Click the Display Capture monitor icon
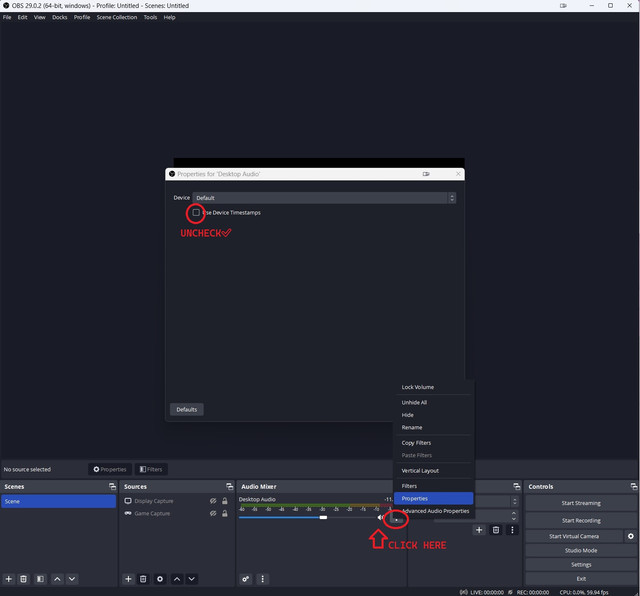 pos(128,501)
